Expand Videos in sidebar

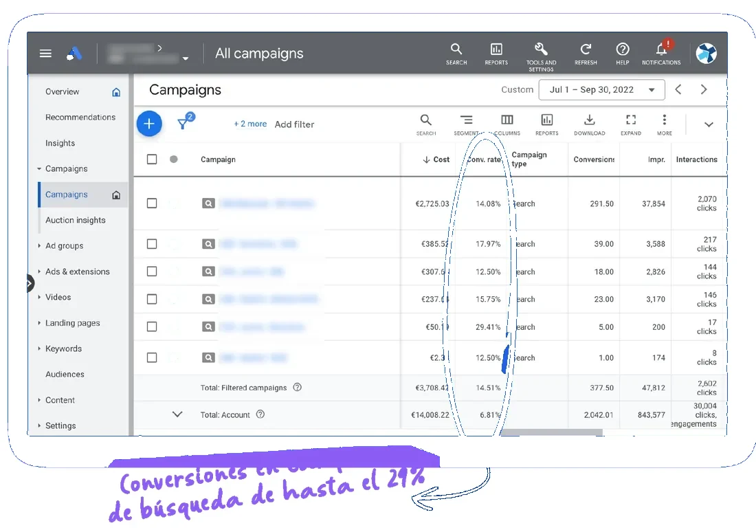39,297
